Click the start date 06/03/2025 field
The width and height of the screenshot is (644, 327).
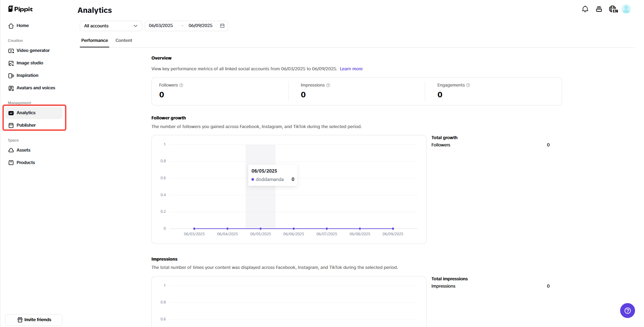pos(161,25)
